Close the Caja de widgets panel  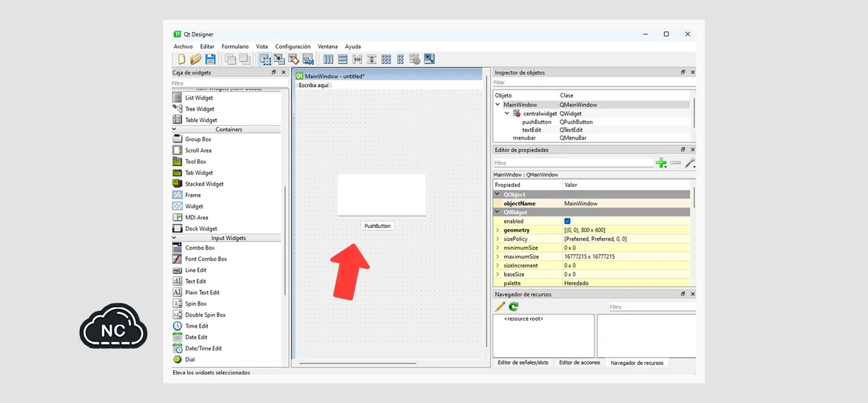(x=284, y=72)
